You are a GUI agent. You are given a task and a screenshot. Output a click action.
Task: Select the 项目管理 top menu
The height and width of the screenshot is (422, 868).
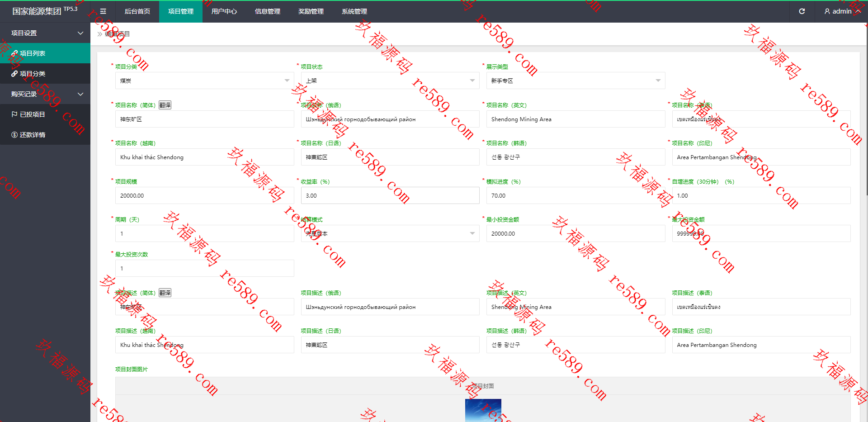[x=181, y=11]
